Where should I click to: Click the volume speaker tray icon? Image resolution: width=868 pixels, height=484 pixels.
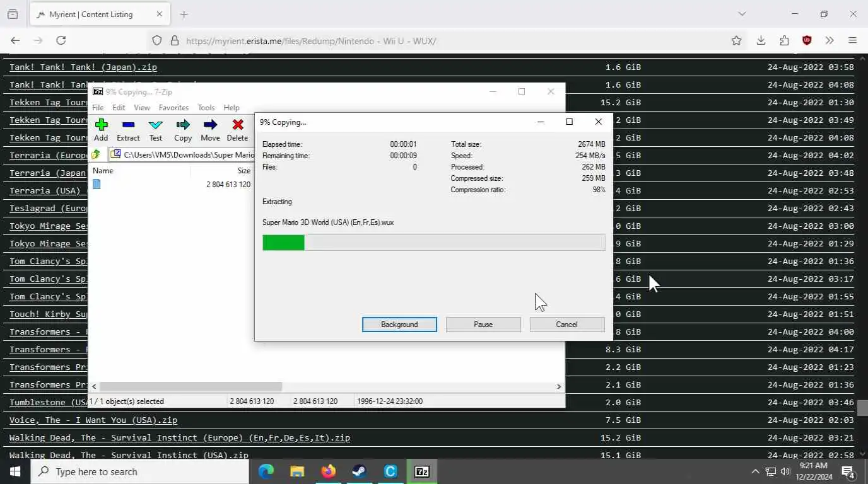tap(785, 471)
